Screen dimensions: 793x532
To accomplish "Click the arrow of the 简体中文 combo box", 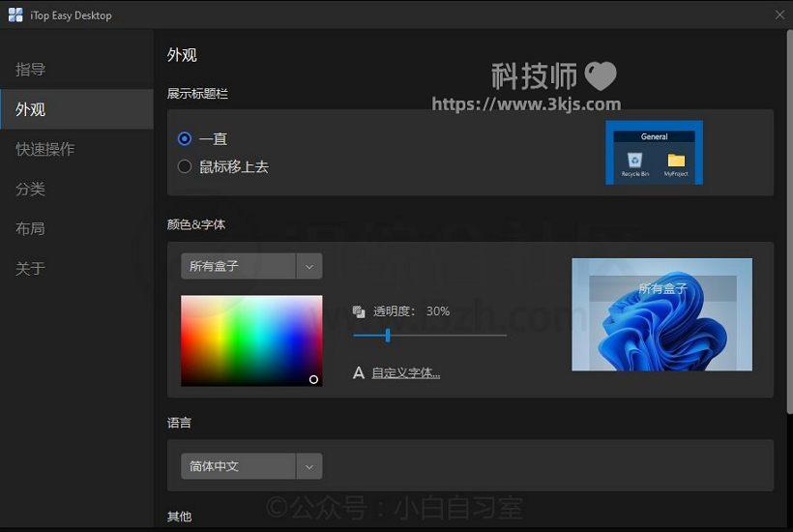I will tap(309, 466).
